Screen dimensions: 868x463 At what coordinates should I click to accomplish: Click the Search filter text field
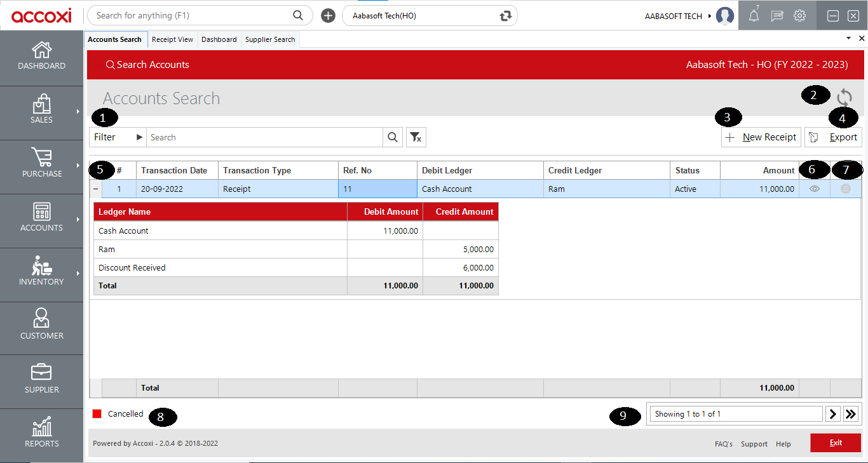coord(264,137)
